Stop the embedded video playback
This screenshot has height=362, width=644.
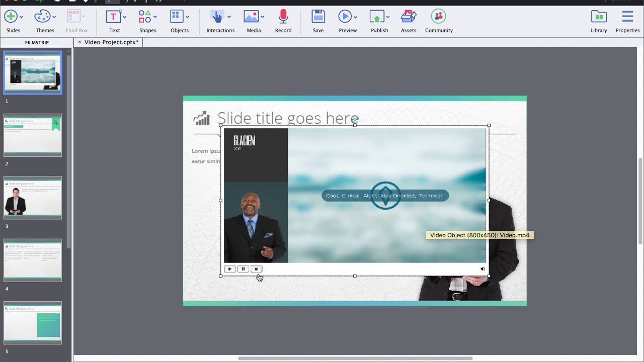257,268
